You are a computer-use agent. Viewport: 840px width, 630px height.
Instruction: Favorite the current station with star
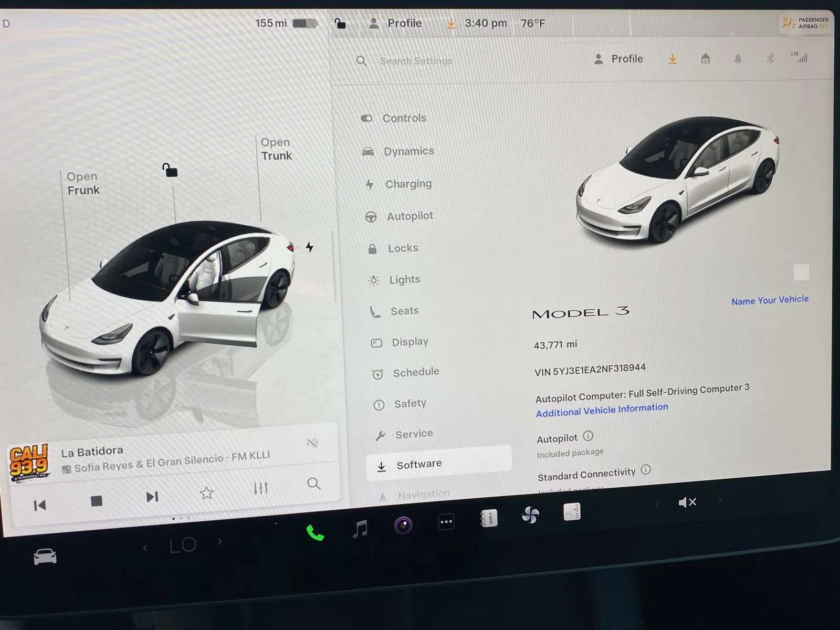(207, 493)
